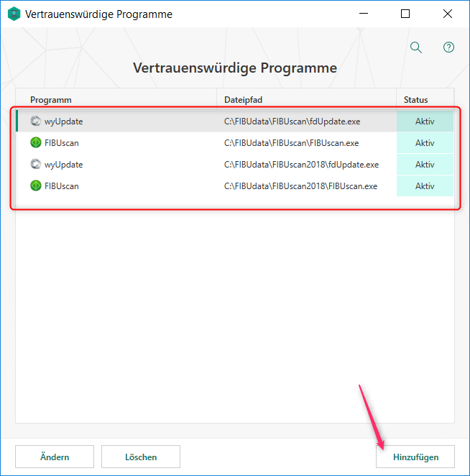Select FIBUscan name in the second row
The height and width of the screenshot is (476, 470).
click(x=62, y=143)
